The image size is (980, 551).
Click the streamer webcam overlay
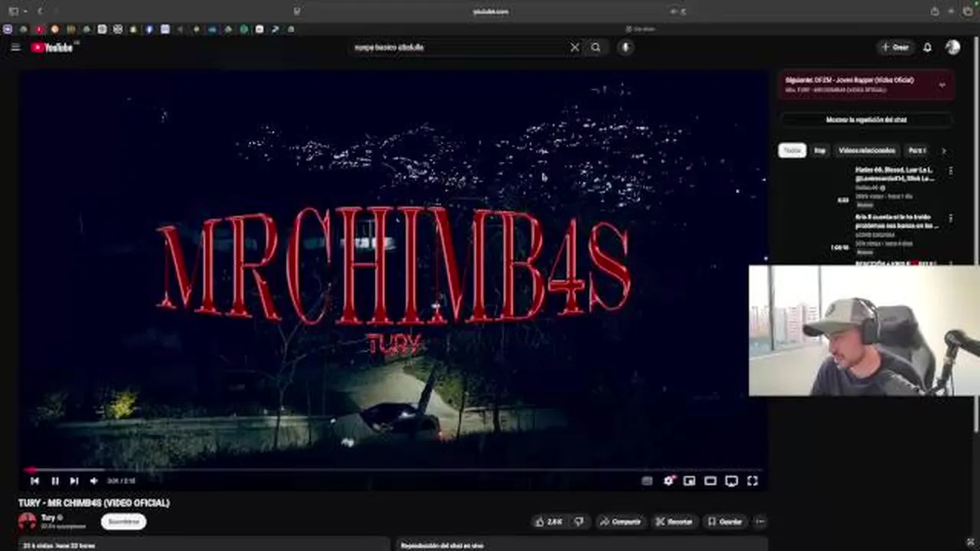(864, 331)
